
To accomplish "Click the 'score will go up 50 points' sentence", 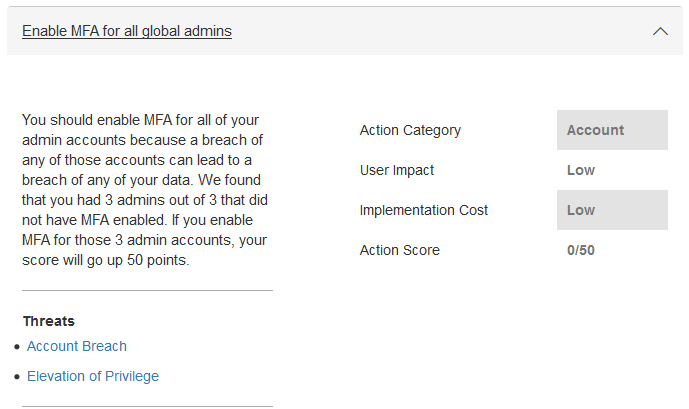I will coord(105,260).
